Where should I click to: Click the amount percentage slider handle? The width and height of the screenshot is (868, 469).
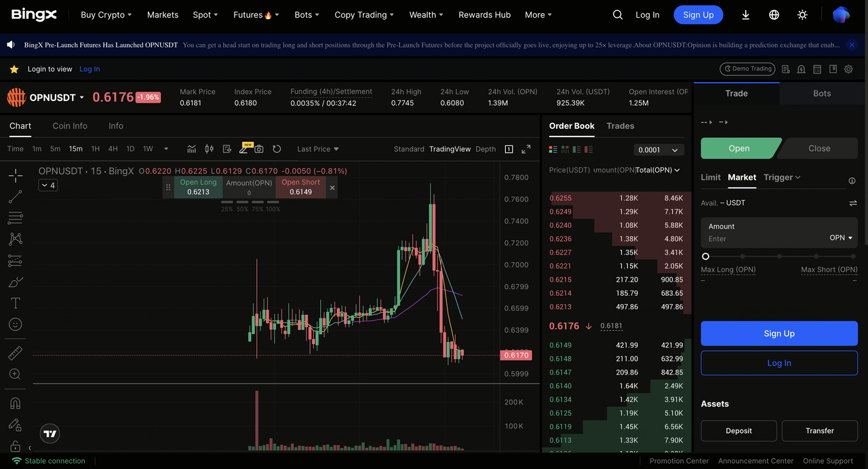click(x=705, y=257)
